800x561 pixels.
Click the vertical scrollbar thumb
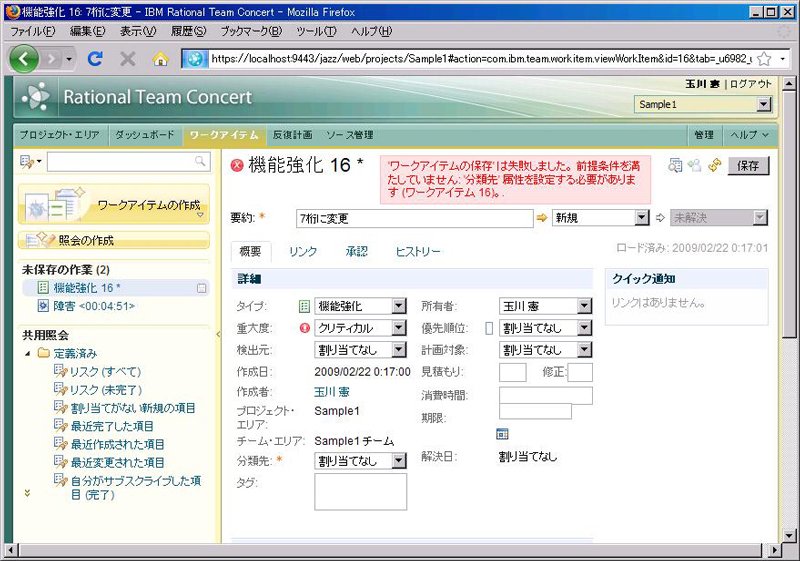click(789, 214)
